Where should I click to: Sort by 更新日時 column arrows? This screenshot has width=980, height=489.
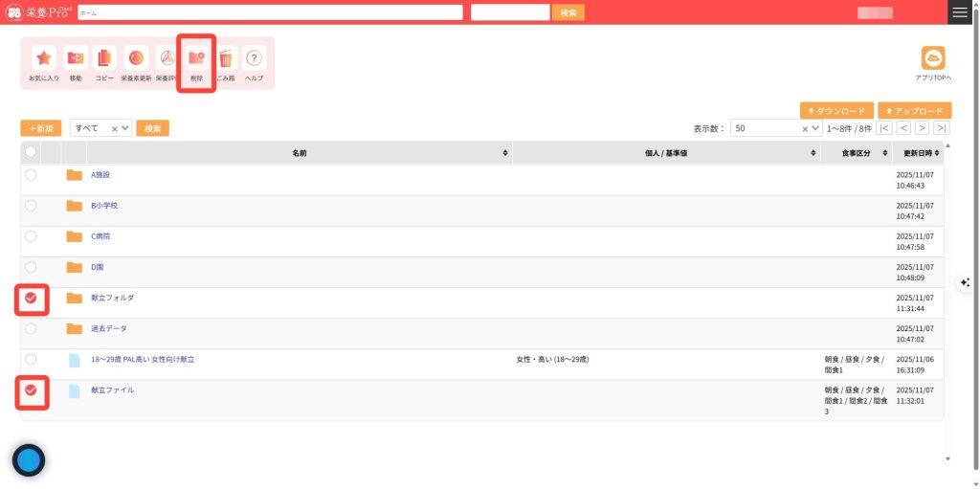(x=938, y=153)
